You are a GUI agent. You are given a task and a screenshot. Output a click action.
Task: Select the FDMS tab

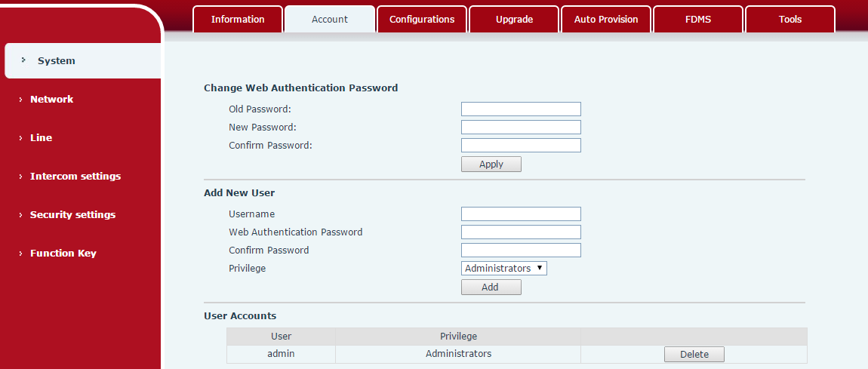698,20
